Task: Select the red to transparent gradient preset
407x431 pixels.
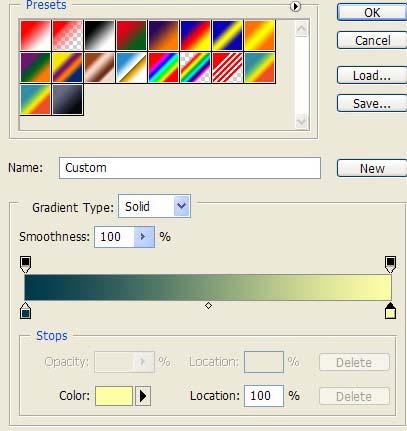Action: pos(67,36)
